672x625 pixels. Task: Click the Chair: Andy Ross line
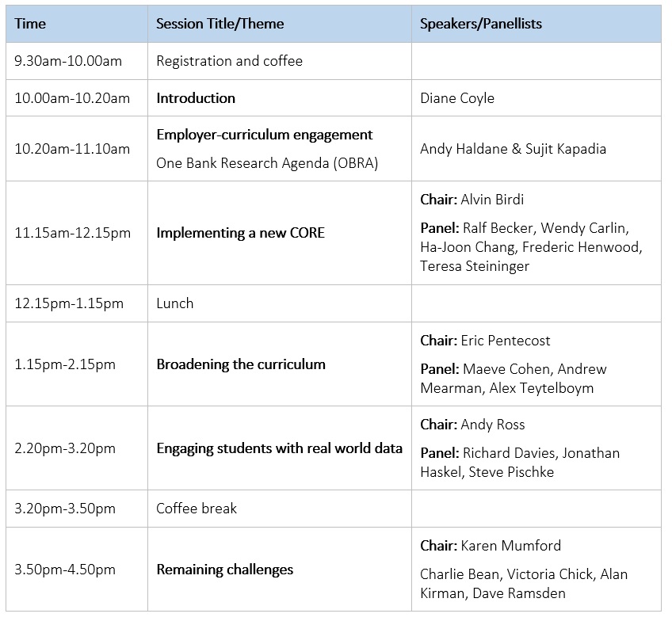pyautogui.click(x=472, y=425)
